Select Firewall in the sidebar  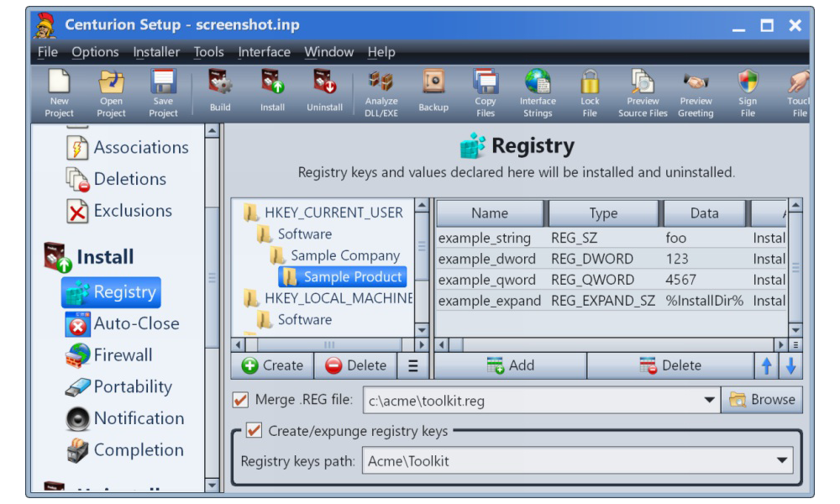click(x=123, y=355)
